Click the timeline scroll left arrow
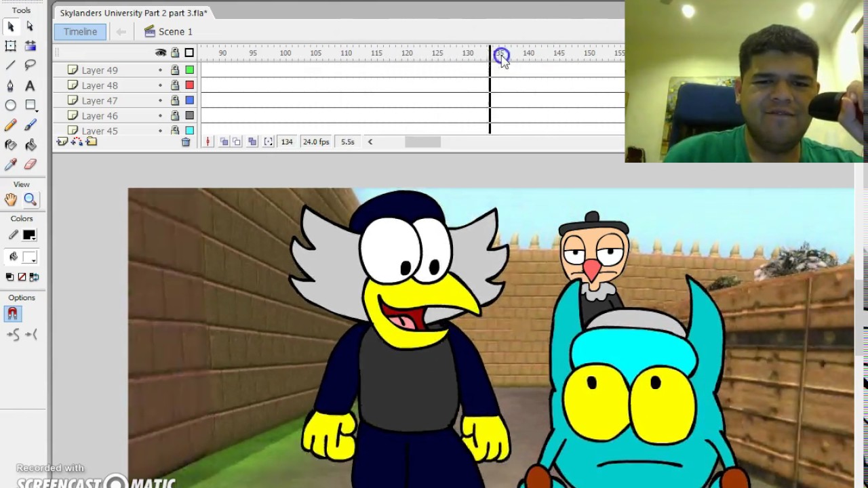 (370, 142)
